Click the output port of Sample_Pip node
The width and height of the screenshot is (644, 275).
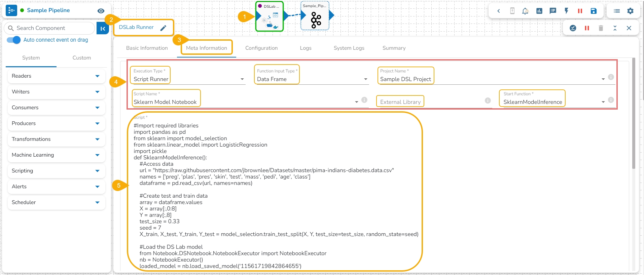[x=331, y=15]
